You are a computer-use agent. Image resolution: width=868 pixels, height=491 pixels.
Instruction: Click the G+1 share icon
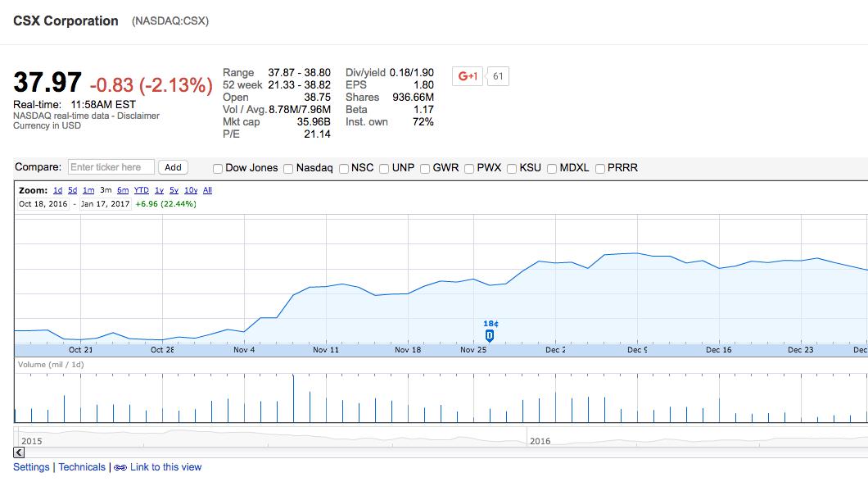[467, 76]
